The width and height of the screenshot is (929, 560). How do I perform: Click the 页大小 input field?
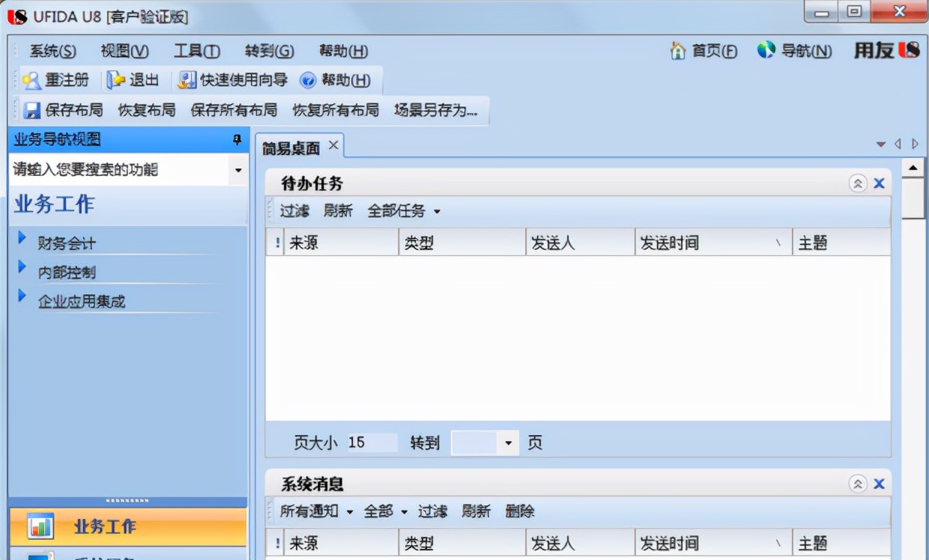coord(372,442)
